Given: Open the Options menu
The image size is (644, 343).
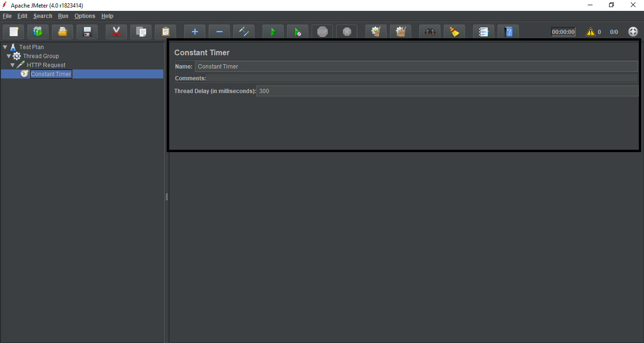Looking at the screenshot, I should (x=85, y=16).
